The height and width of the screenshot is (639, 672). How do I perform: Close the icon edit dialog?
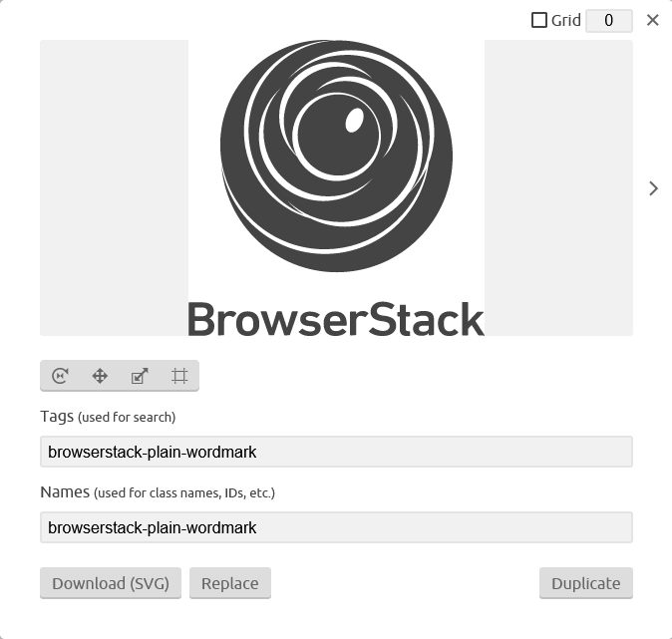click(653, 20)
